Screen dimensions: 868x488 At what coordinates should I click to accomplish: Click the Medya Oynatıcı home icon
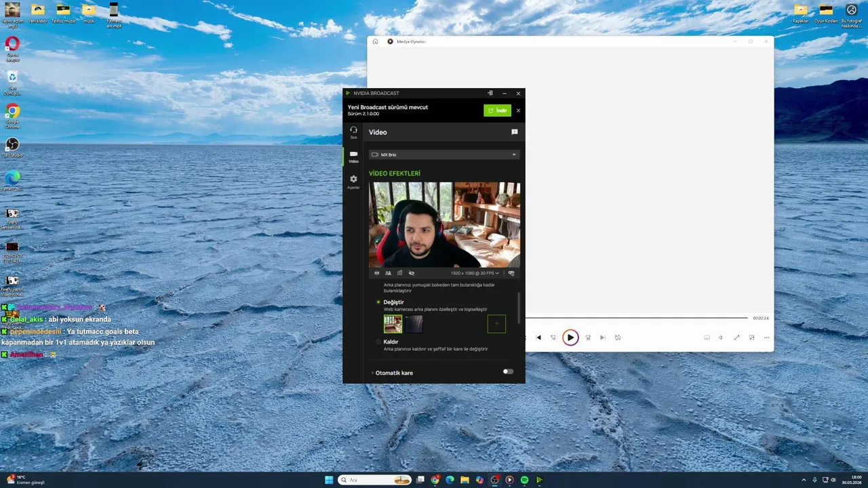375,41
